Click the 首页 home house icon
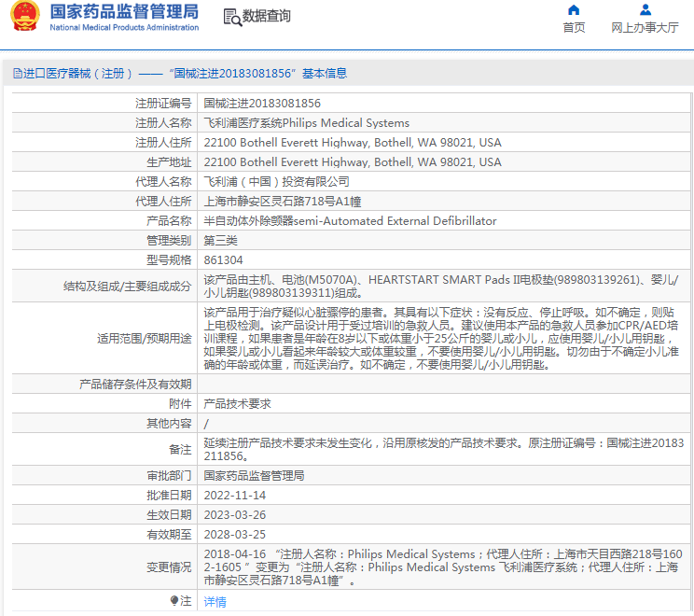The width and height of the screenshot is (694, 616). click(x=574, y=10)
